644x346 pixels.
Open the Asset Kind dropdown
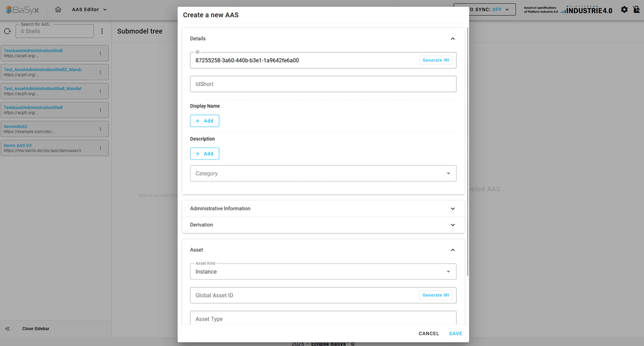[323, 271]
